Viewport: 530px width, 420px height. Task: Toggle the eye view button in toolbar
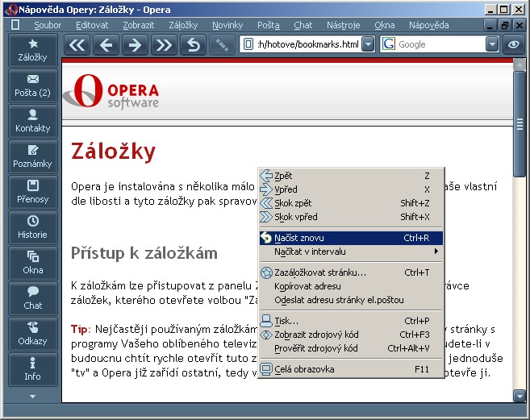[x=514, y=44]
